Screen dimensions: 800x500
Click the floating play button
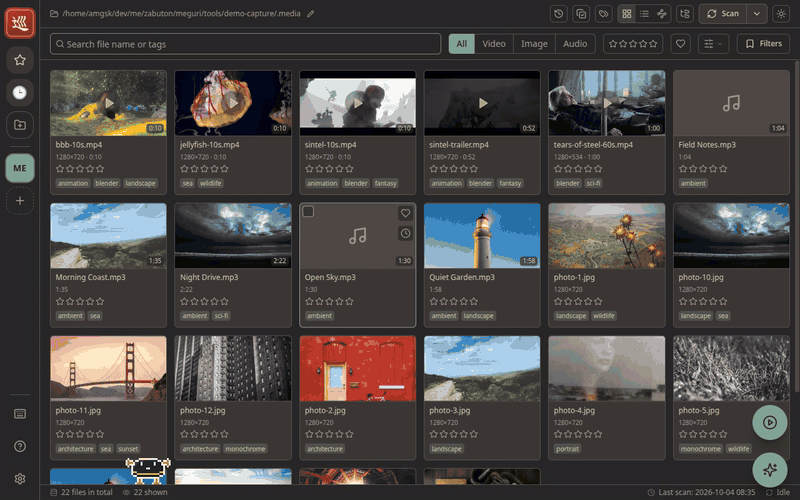coord(769,422)
